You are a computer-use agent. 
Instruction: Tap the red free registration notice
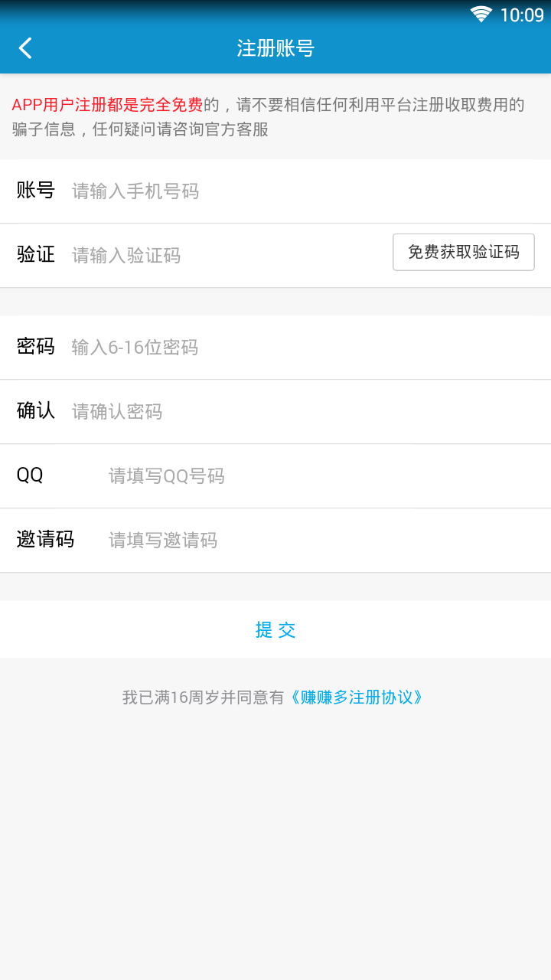point(107,105)
